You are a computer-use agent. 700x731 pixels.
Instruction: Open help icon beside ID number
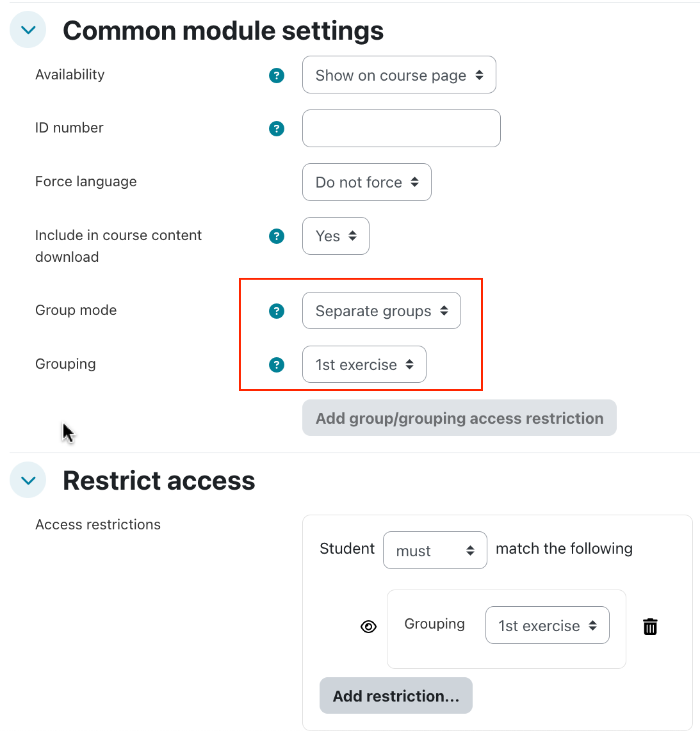click(277, 129)
